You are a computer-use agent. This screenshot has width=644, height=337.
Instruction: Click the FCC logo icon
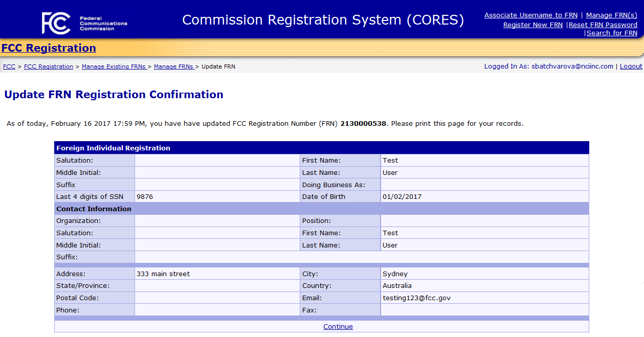coord(56,23)
